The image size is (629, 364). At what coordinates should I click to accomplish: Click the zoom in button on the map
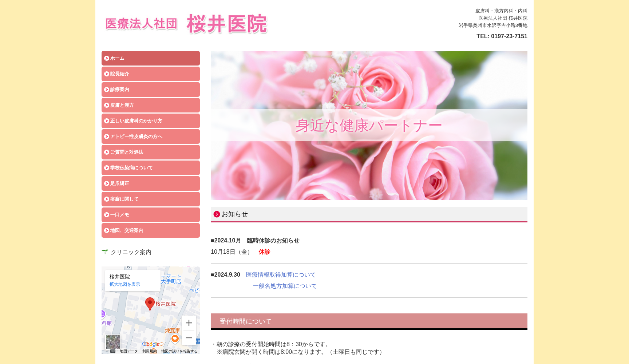[189, 323]
